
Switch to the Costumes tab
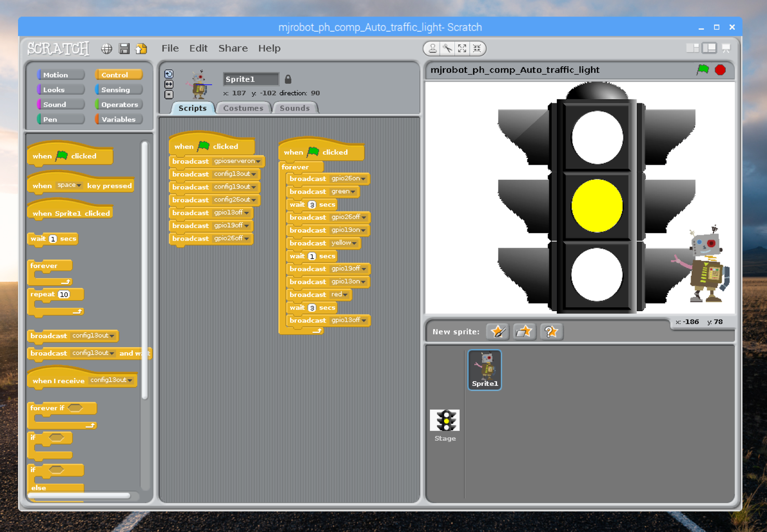coord(243,108)
